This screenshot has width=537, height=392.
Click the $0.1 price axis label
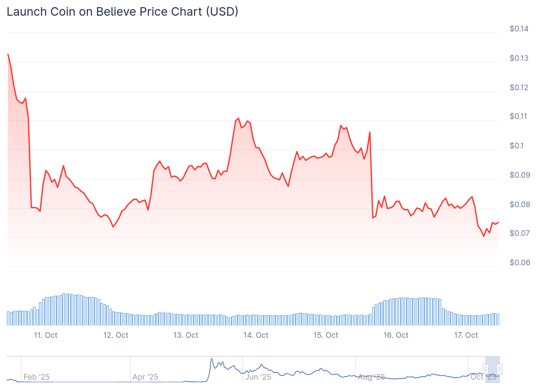pyautogui.click(x=517, y=146)
